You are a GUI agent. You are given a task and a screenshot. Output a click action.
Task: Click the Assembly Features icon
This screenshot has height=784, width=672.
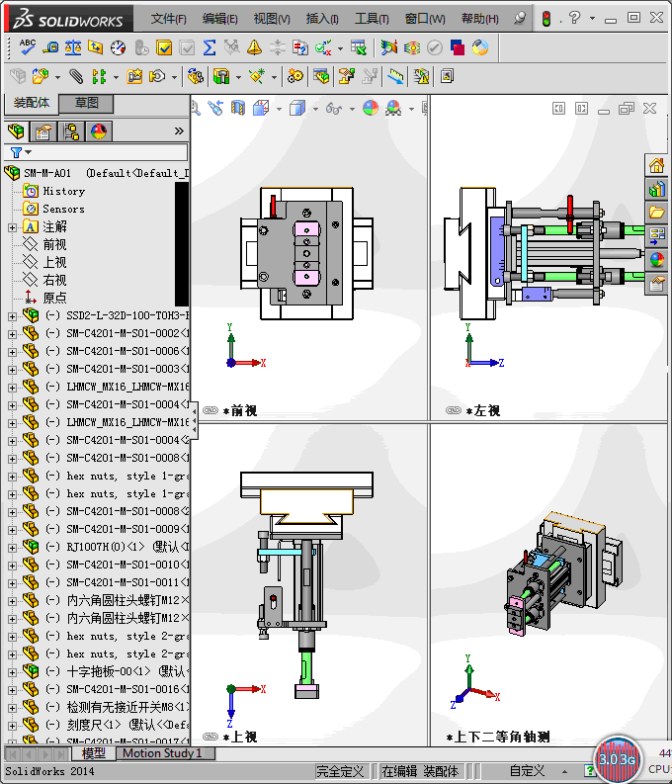[x=221, y=76]
